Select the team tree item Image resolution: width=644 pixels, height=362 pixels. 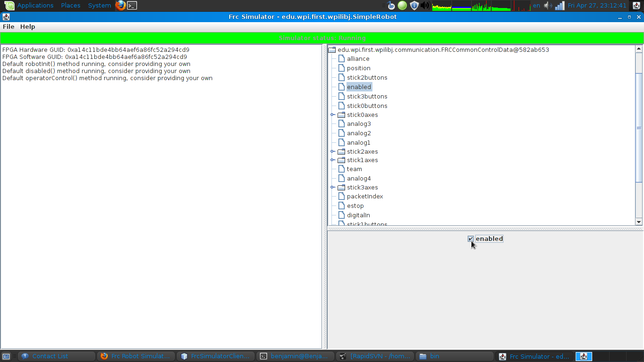pos(355,169)
